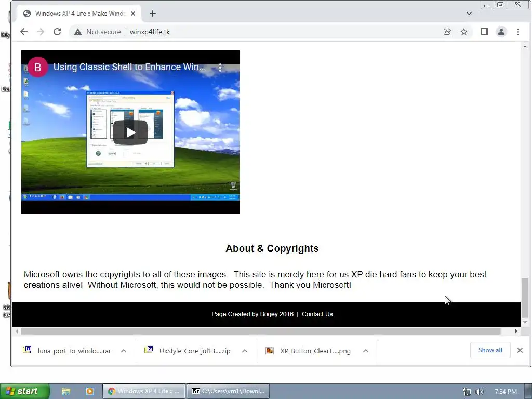Screen dimensions: 532x399
Task: Click the horizontal scrollbar left arrow
Action: click(x=17, y=331)
